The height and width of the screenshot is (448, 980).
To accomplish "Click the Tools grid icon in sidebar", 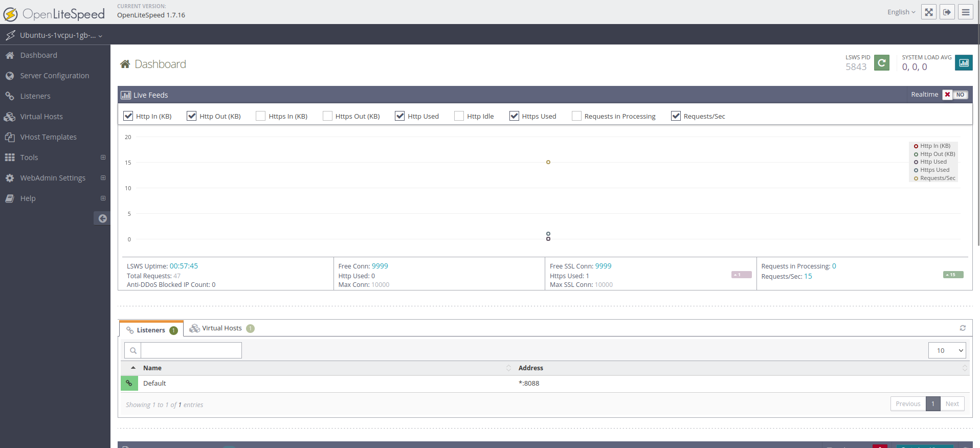I will point(10,158).
